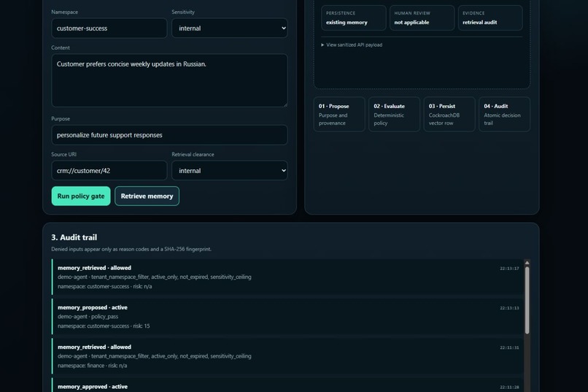Select the Evidence retrieval audit card

(x=490, y=18)
